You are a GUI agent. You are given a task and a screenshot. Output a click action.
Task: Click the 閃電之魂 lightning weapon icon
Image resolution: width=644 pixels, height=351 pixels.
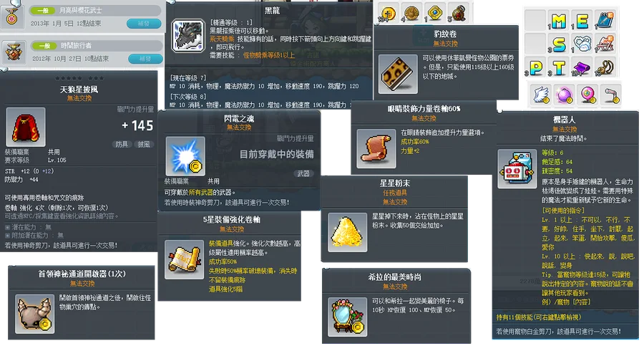(x=185, y=156)
